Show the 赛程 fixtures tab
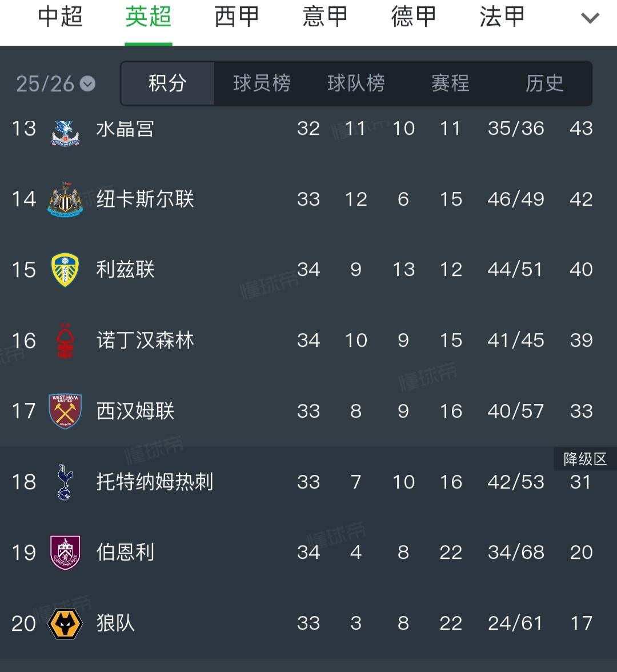This screenshot has width=617, height=672. 450,84
